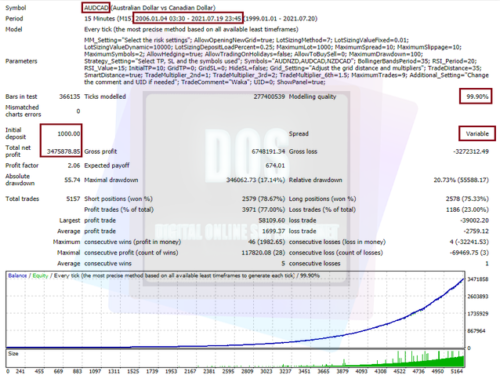Click the Symbol label

(x=16, y=8)
